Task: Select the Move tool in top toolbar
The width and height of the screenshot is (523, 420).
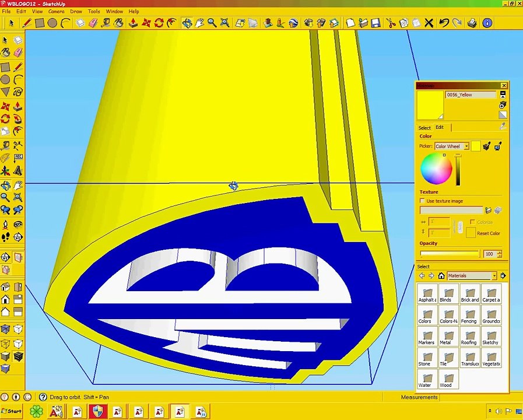Action: point(146,23)
